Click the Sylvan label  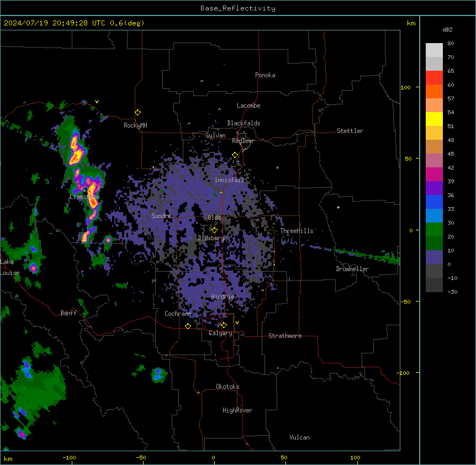point(215,135)
